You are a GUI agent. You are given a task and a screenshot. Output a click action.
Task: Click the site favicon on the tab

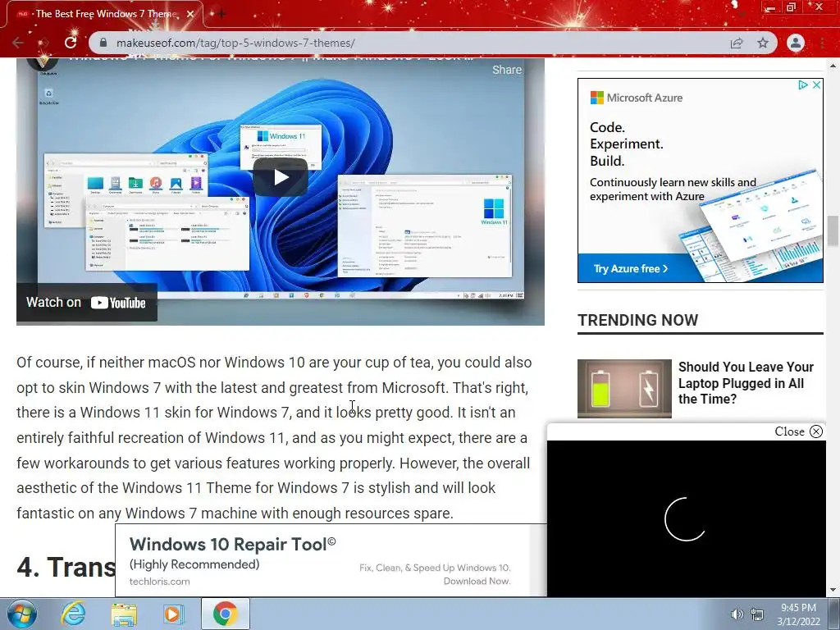(22, 14)
